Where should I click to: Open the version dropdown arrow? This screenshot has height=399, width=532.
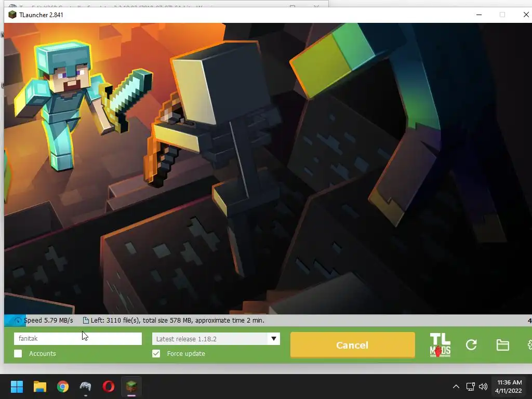[274, 339]
